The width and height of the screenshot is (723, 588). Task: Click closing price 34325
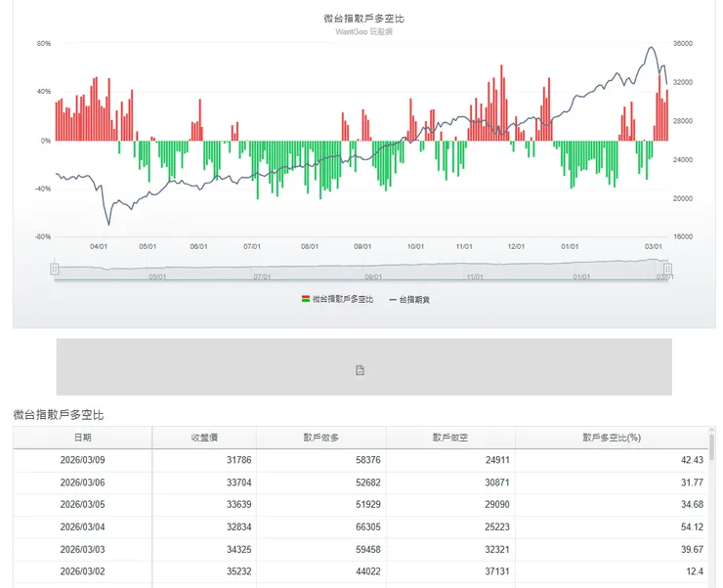click(238, 549)
